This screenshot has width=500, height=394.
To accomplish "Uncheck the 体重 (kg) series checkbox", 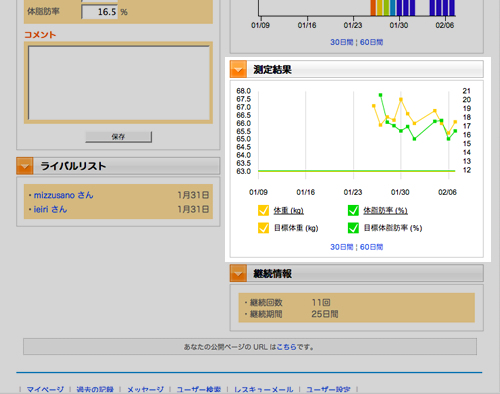I will pos(263,211).
